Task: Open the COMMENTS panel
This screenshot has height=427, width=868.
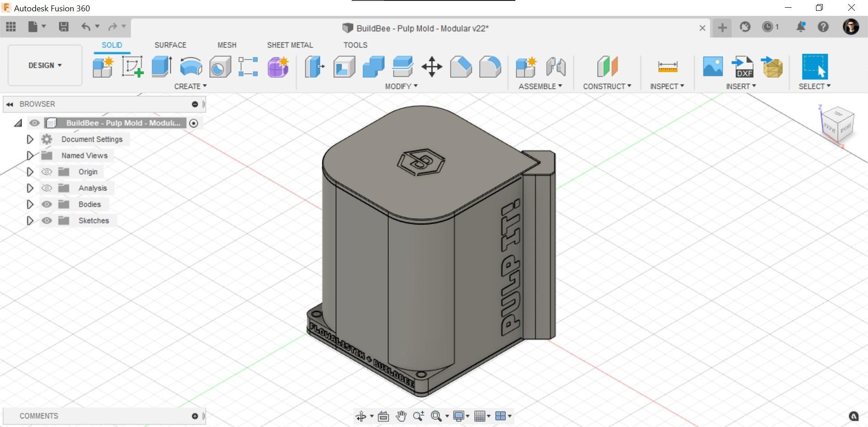Action: click(x=38, y=416)
